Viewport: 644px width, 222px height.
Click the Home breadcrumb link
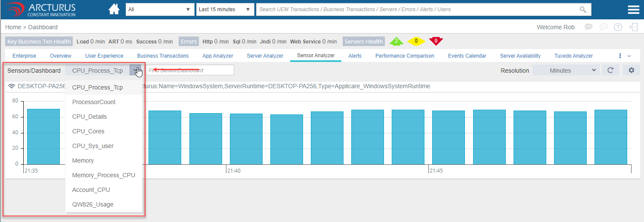pos(13,27)
